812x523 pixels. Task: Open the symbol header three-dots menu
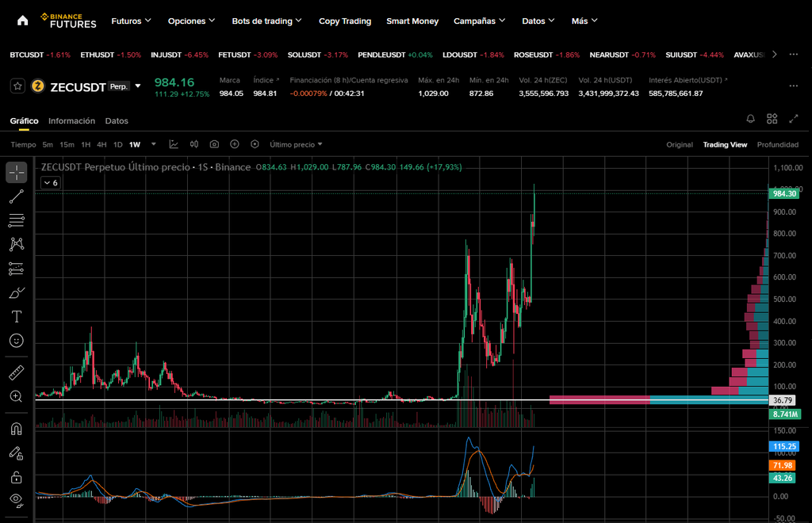pos(793,86)
